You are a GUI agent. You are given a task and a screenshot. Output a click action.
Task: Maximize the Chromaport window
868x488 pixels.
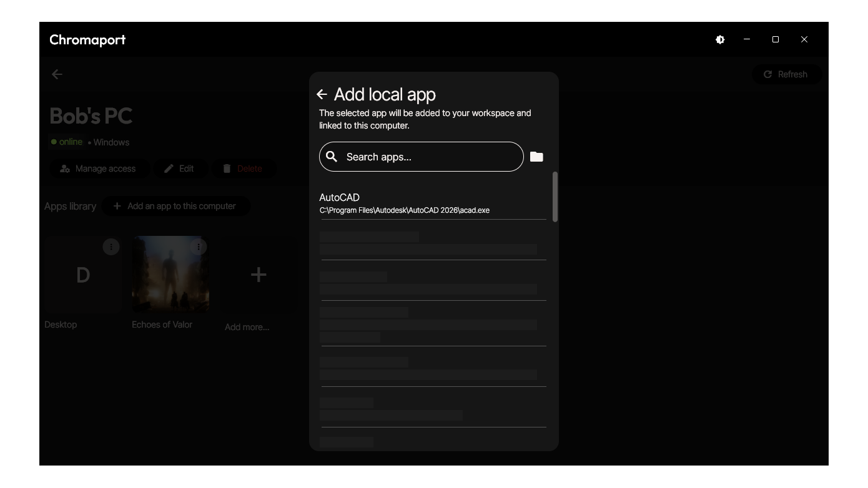click(x=776, y=39)
